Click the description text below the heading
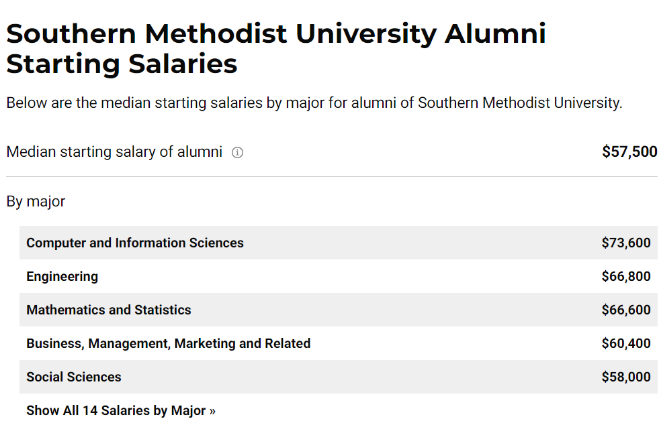This screenshot has width=669, height=433. click(314, 103)
